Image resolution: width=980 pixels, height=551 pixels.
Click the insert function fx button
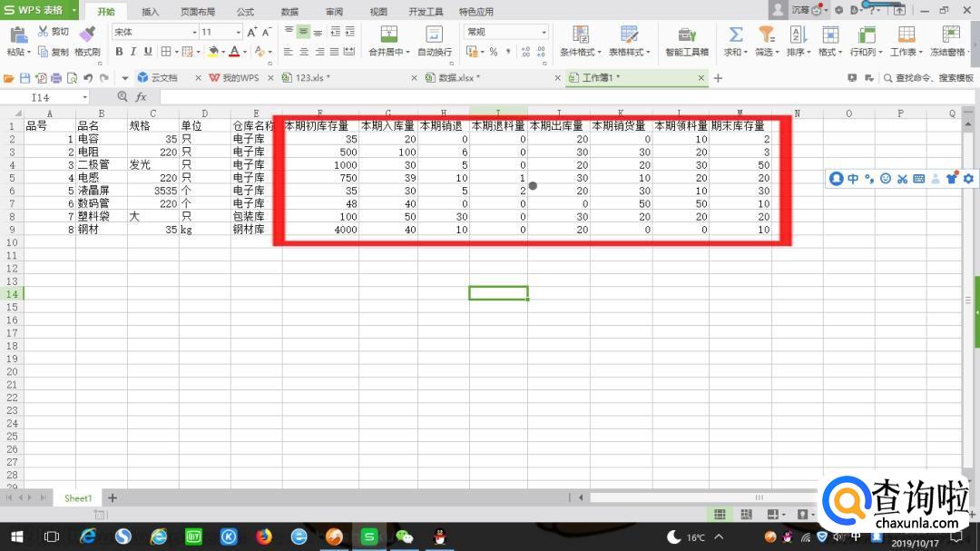142,97
